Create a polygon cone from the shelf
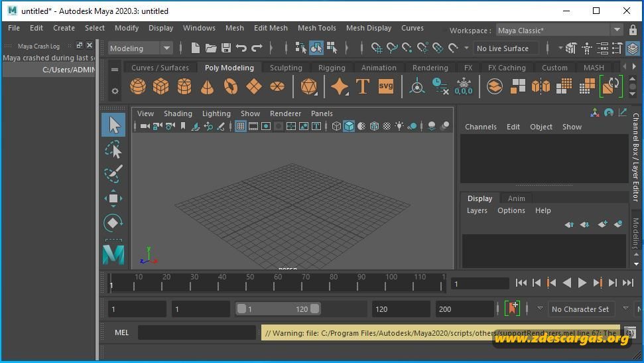 click(208, 86)
